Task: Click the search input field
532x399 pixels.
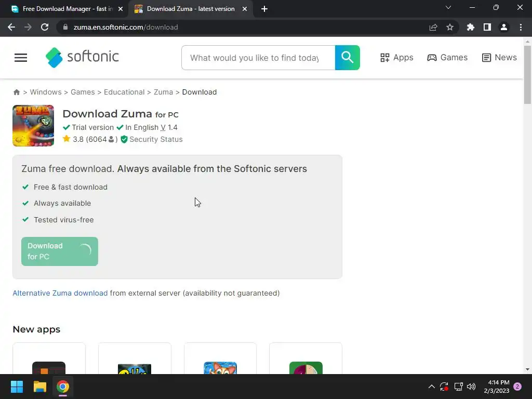Action: [x=258, y=58]
